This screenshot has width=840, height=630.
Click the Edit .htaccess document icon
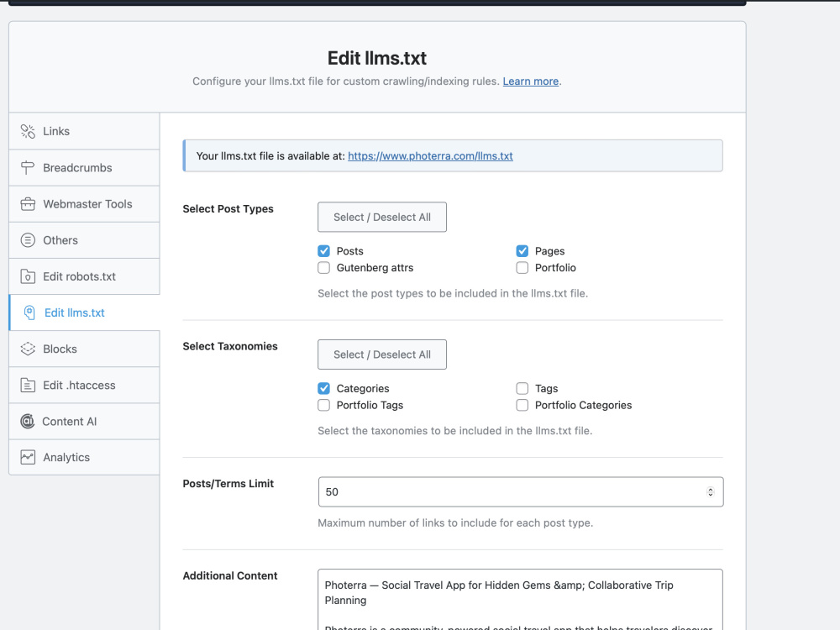pos(28,386)
